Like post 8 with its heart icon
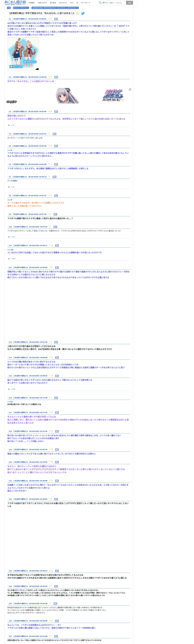This screenshot has width=194, height=644. pos(49,195)
